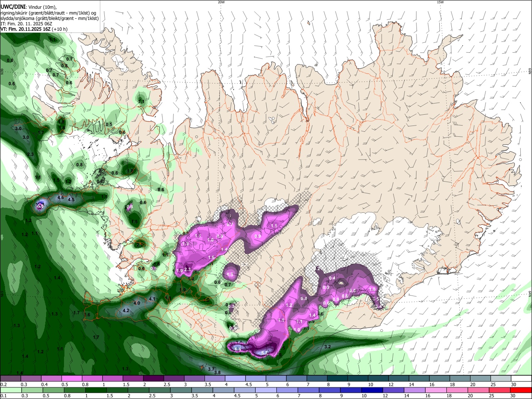Image resolution: width=532 pixels, height=399 pixels.
Task: Click the 'IT: Fim. 20. 11. 2025 06Z' line
Action: coord(27,24)
